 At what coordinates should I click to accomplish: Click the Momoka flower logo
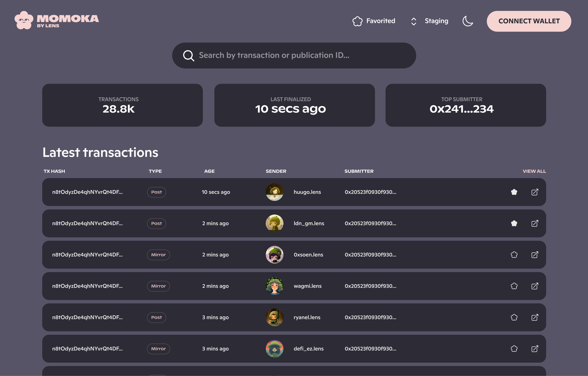[24, 20]
